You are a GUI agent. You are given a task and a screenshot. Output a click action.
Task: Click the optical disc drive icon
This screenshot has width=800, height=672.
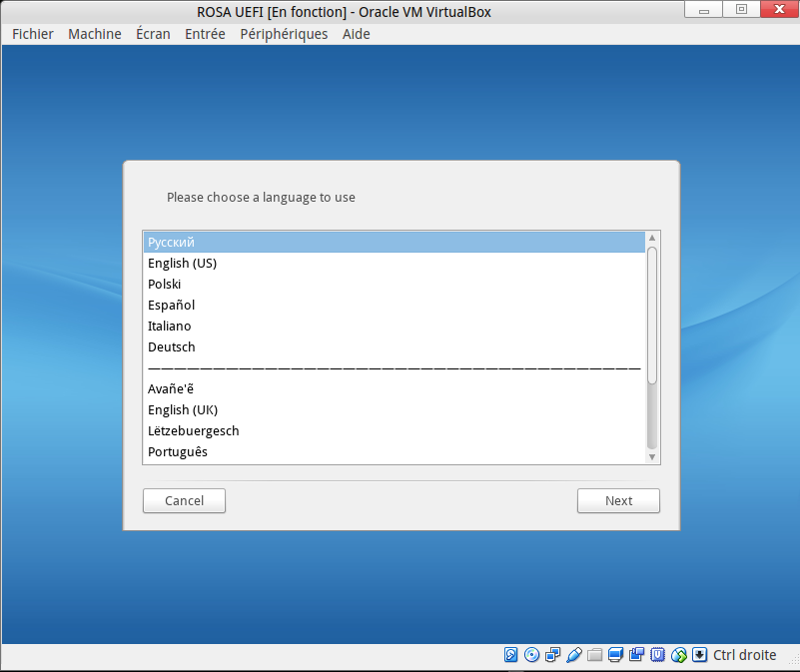[531, 655]
